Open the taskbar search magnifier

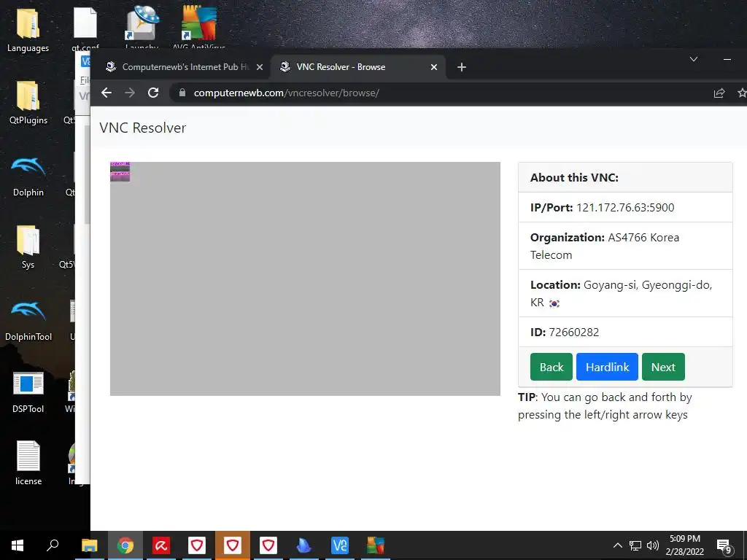(53, 545)
